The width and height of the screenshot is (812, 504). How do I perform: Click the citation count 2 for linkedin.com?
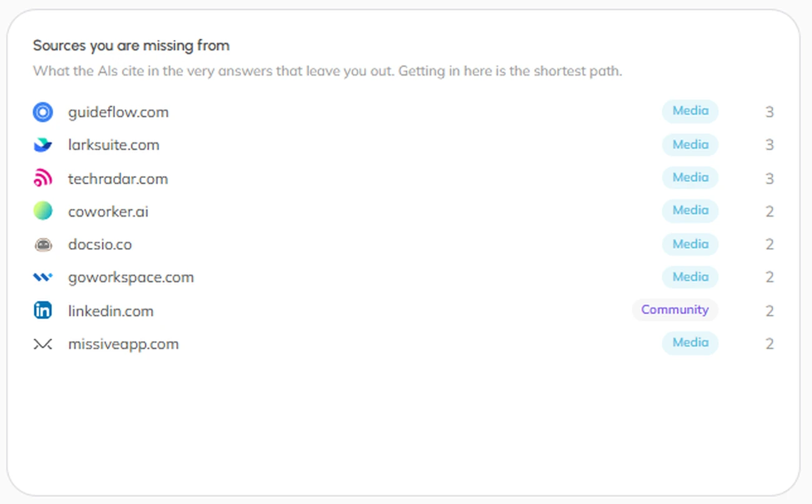point(770,311)
